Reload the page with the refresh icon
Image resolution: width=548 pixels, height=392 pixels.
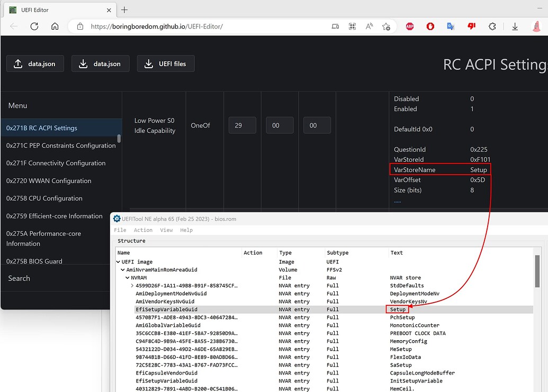pos(34,26)
